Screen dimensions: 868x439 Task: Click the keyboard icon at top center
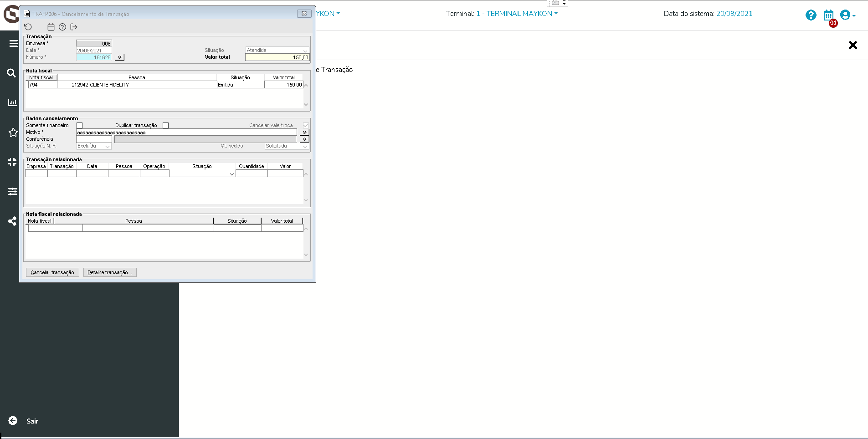pyautogui.click(x=555, y=3)
